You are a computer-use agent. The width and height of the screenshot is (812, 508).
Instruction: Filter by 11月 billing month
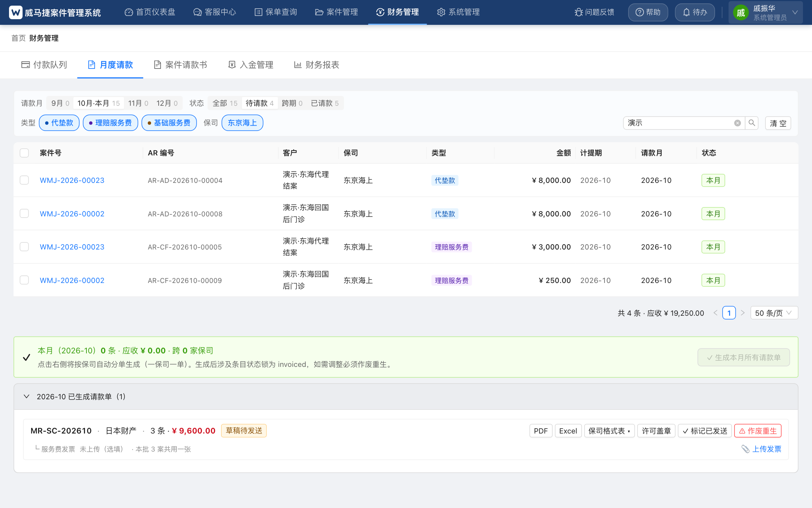click(x=138, y=103)
